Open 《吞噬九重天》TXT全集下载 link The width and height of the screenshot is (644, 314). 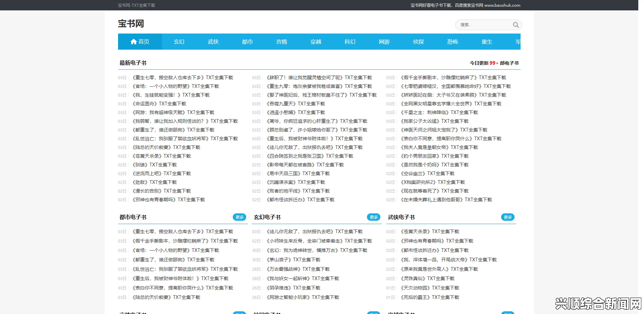[295, 104]
